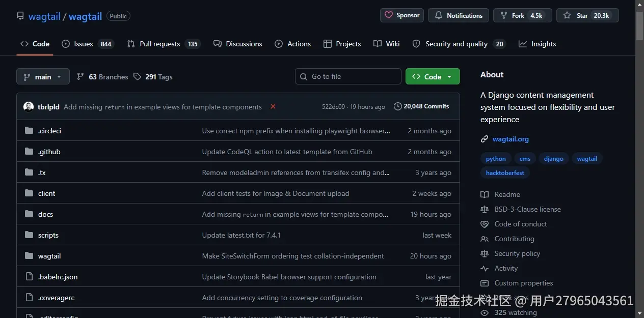This screenshot has height=318, width=644.
Task: Open commit 'Make SiteSwitchForm ordering test collation-independent'
Action: (x=293, y=256)
